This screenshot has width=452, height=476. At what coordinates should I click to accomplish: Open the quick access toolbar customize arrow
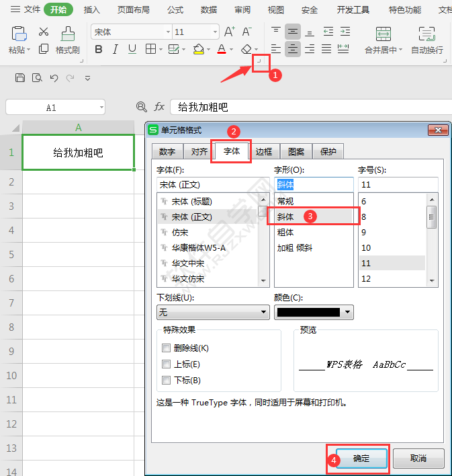click(x=88, y=78)
